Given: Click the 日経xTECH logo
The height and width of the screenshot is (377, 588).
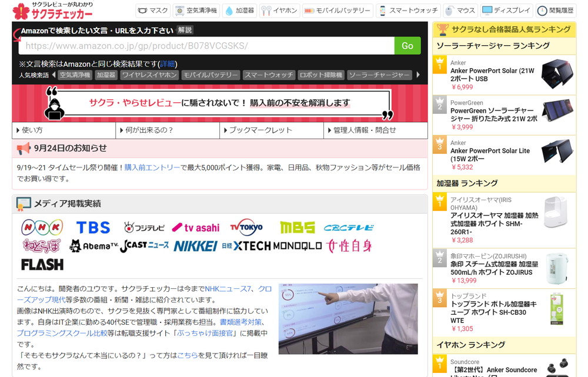Looking at the screenshot, I should [x=246, y=246].
